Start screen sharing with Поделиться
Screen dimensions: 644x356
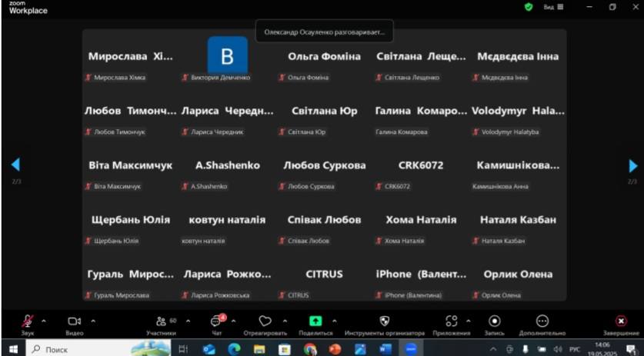tap(315, 321)
